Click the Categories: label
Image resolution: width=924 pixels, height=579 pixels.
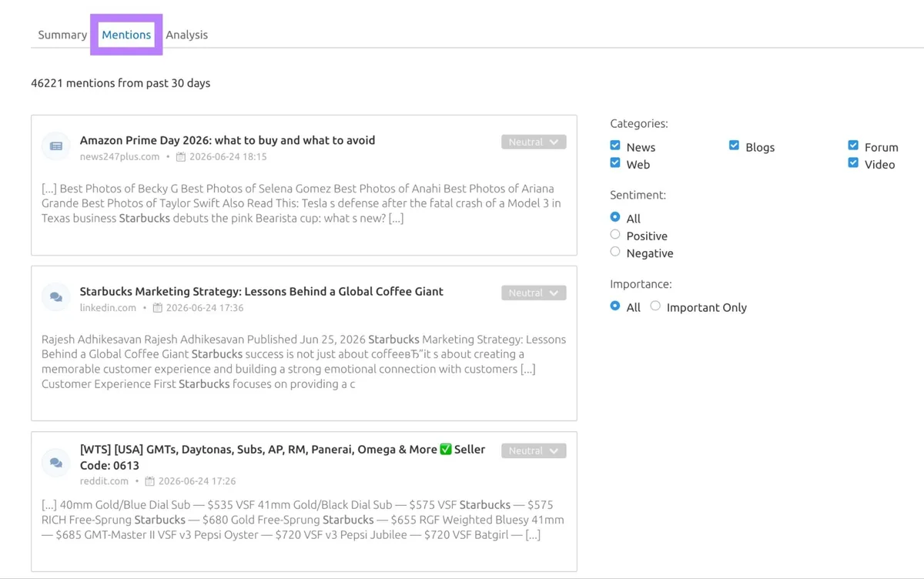coord(639,123)
